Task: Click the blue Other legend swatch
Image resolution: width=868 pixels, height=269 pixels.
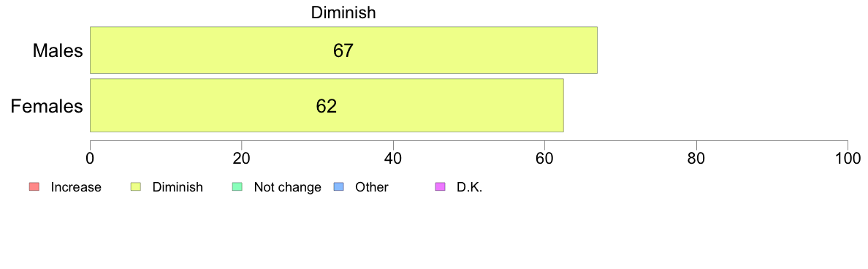Action: point(339,187)
